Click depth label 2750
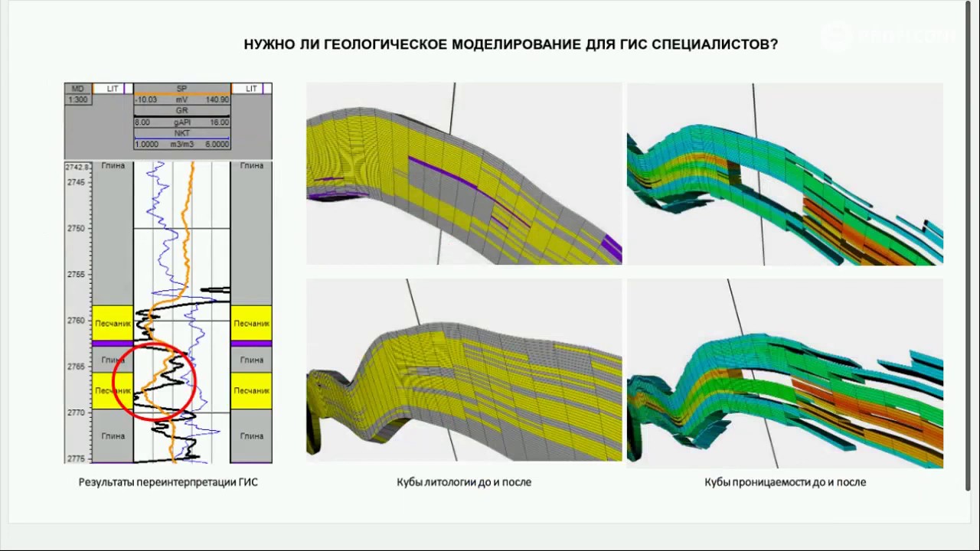Screen dimensions: 980x551 (77, 228)
